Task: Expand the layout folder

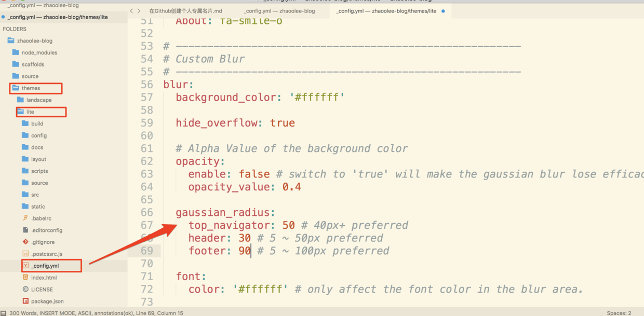Action: [38, 159]
